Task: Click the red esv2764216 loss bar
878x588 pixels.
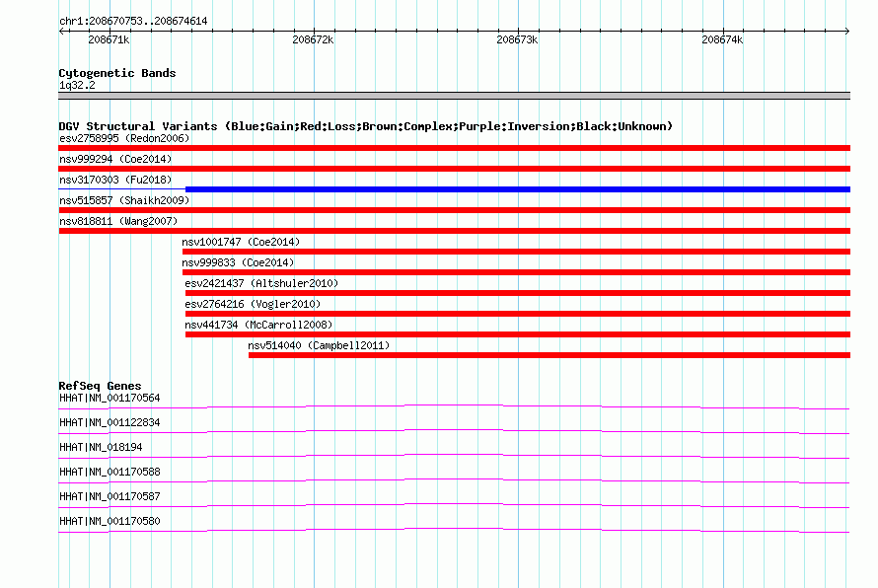Action: tap(518, 314)
